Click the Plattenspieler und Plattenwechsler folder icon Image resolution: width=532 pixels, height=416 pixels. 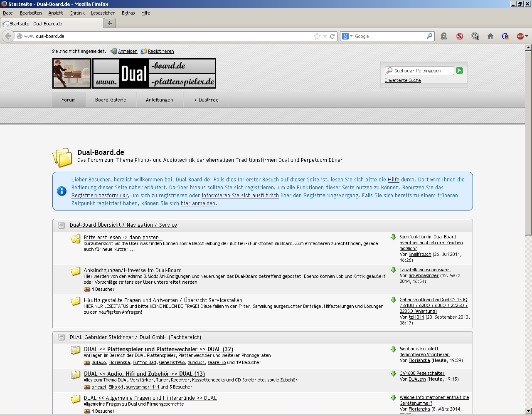75,350
